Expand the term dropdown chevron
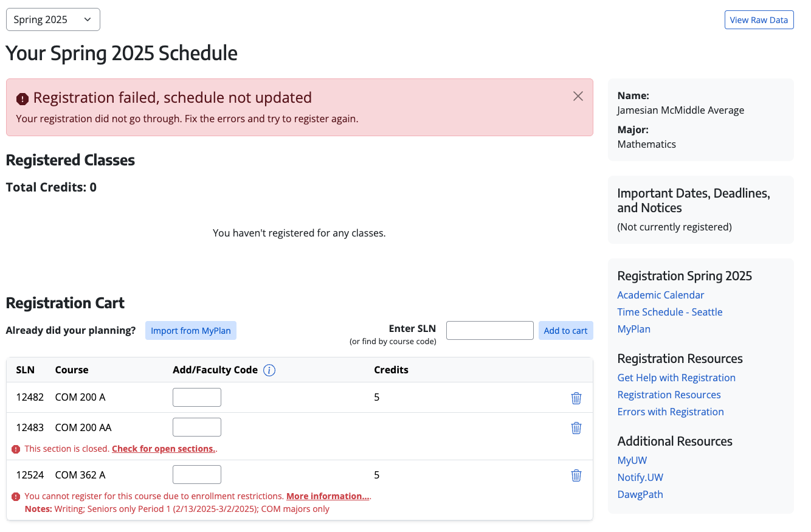 point(87,19)
